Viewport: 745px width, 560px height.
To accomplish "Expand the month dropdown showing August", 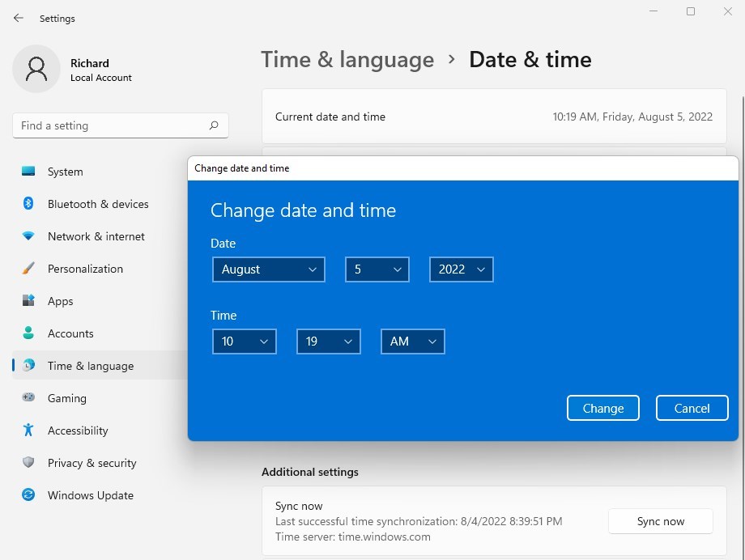I will pos(269,269).
